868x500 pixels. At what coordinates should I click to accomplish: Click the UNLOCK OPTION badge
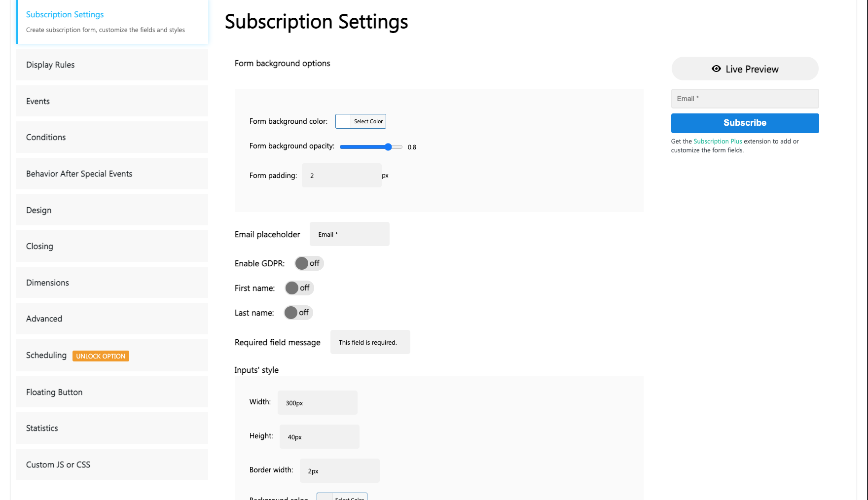point(101,356)
